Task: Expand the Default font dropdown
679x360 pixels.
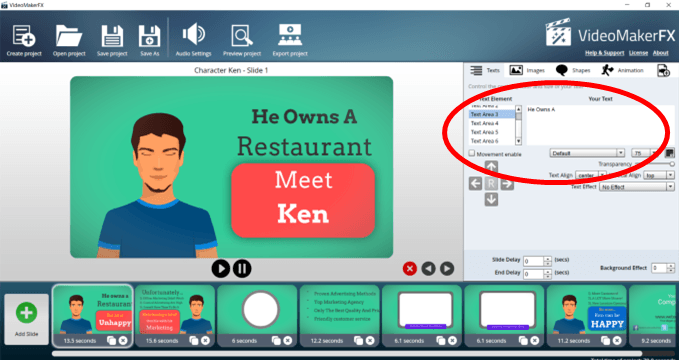Action: [587, 153]
